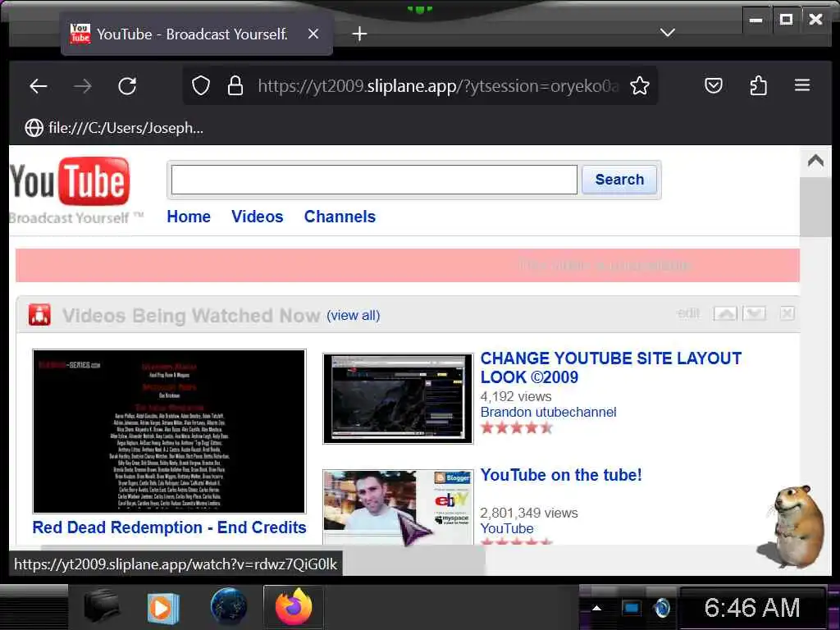Open the Red Dead Redemption credits thumbnail
This screenshot has height=630, width=840.
click(x=169, y=431)
